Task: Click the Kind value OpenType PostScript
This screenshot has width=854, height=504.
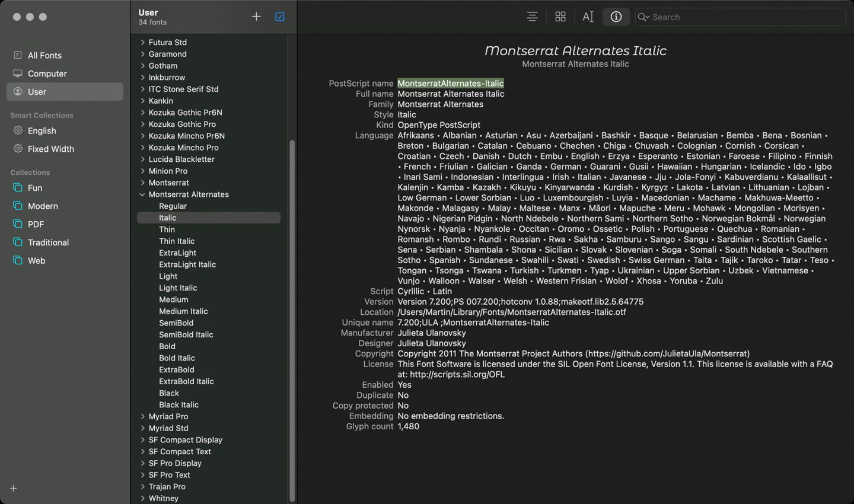Action: tap(439, 125)
